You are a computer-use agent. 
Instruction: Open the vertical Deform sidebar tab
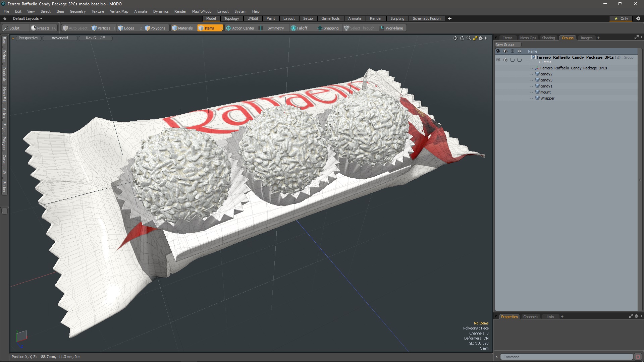click(4, 56)
